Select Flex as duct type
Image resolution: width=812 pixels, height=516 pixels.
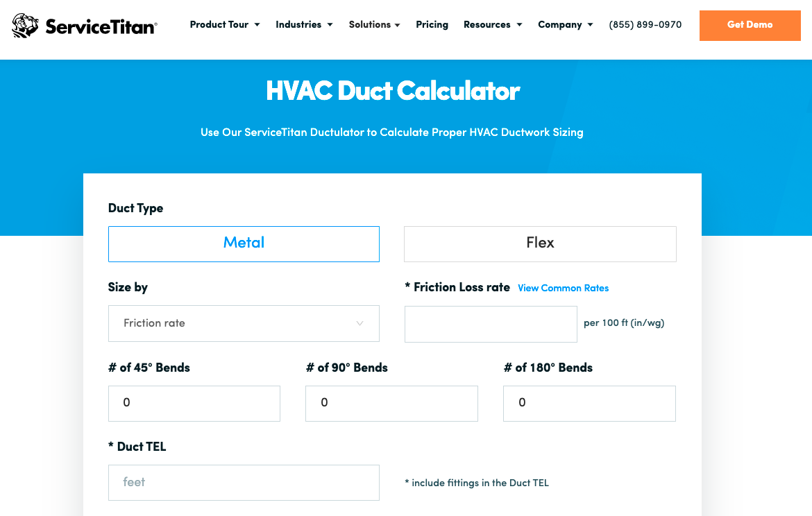(540, 243)
